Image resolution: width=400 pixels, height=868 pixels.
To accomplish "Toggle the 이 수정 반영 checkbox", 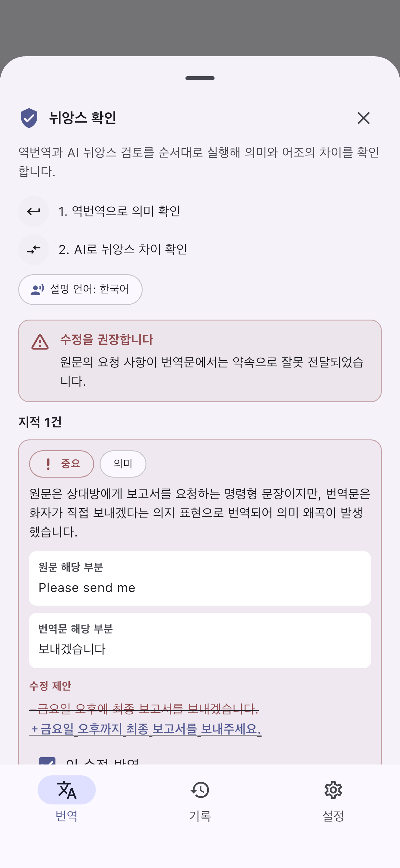I will click(x=47, y=760).
